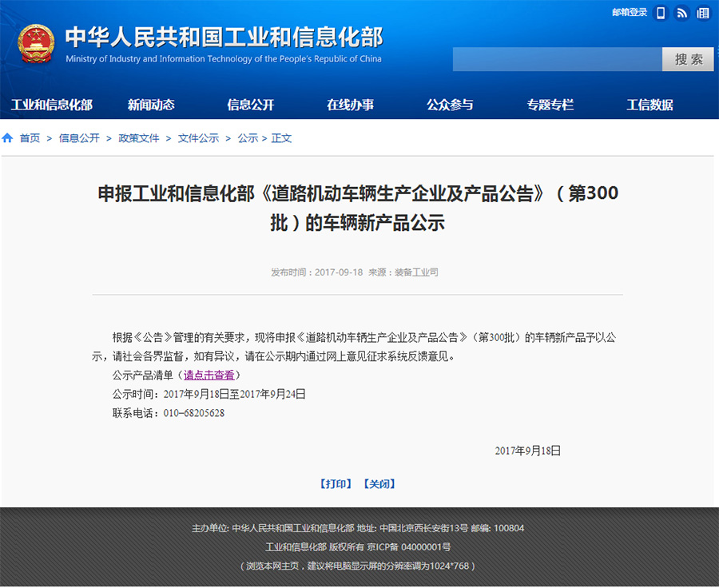Click the home icon in breadcrumb

[x=7, y=138]
